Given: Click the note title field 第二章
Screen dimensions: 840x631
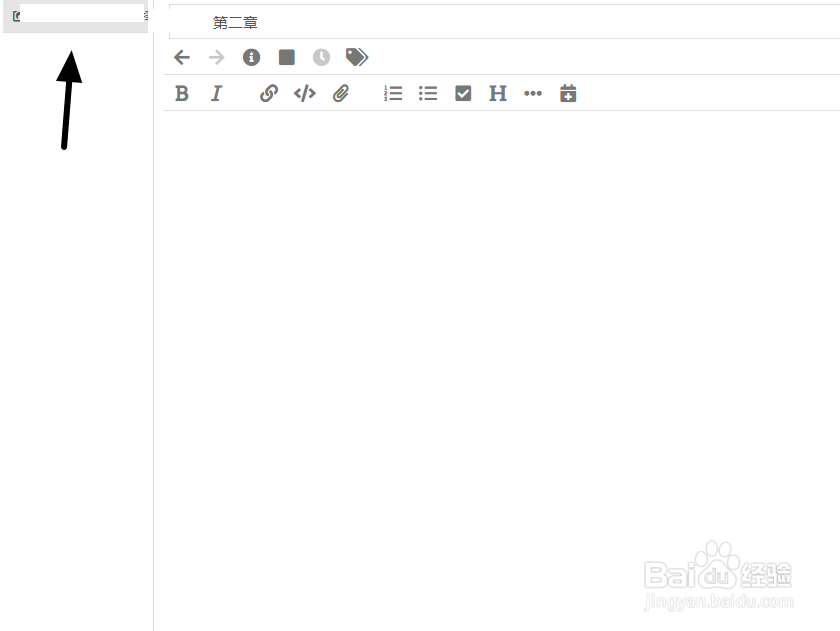Looking at the screenshot, I should pyautogui.click(x=504, y=22).
